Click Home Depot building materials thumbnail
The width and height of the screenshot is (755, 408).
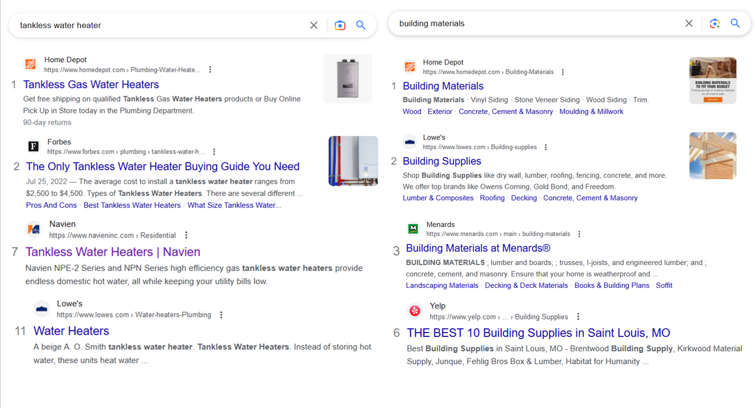[x=713, y=80]
